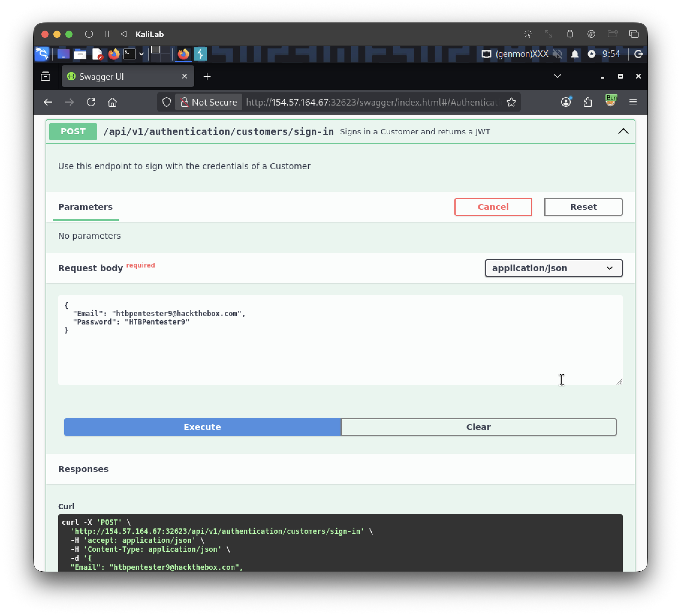Go back to the previous page

[48, 102]
